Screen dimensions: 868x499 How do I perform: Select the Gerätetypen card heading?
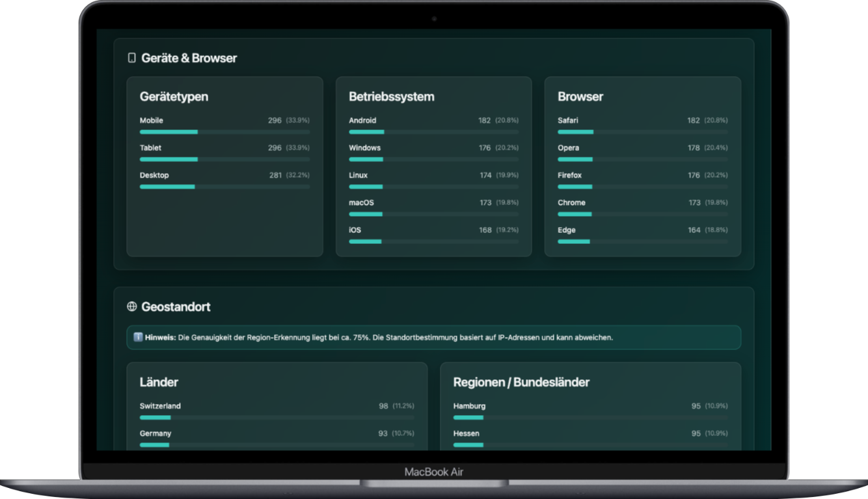click(174, 97)
